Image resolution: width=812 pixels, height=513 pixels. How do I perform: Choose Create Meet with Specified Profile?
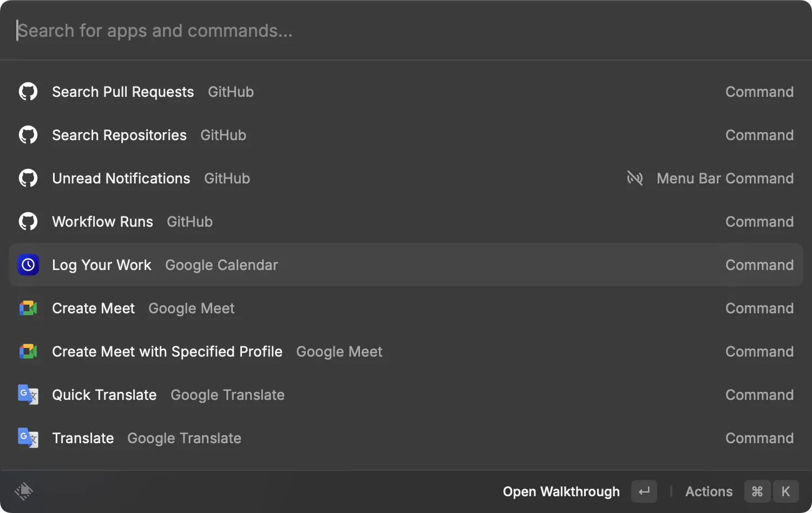click(x=406, y=351)
